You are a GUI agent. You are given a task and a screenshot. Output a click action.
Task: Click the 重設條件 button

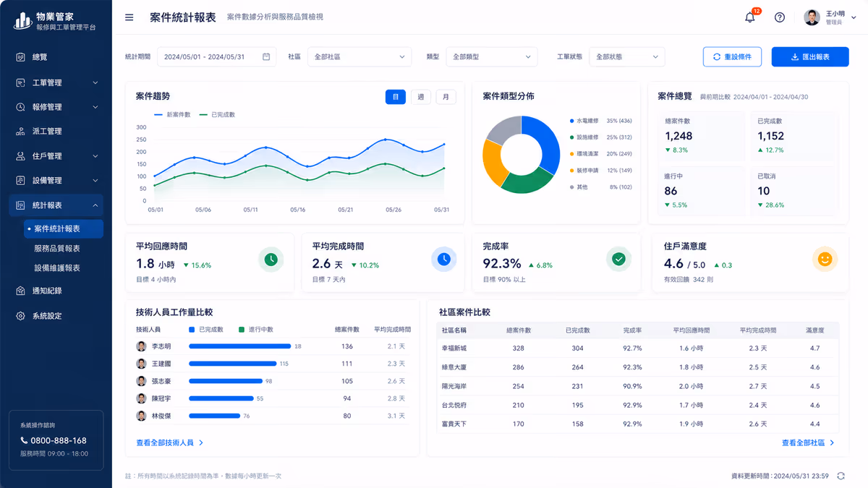click(732, 56)
